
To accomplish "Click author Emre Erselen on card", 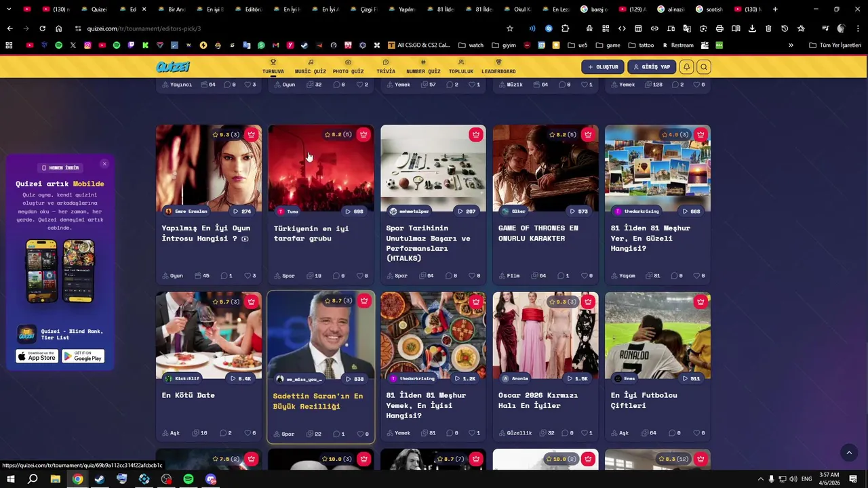I will (x=186, y=211).
